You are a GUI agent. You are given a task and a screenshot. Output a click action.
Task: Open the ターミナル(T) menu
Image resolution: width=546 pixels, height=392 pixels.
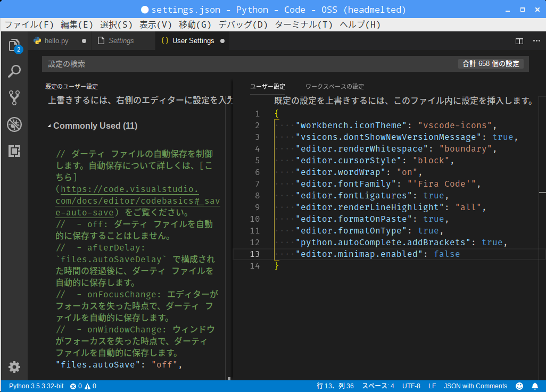(303, 24)
